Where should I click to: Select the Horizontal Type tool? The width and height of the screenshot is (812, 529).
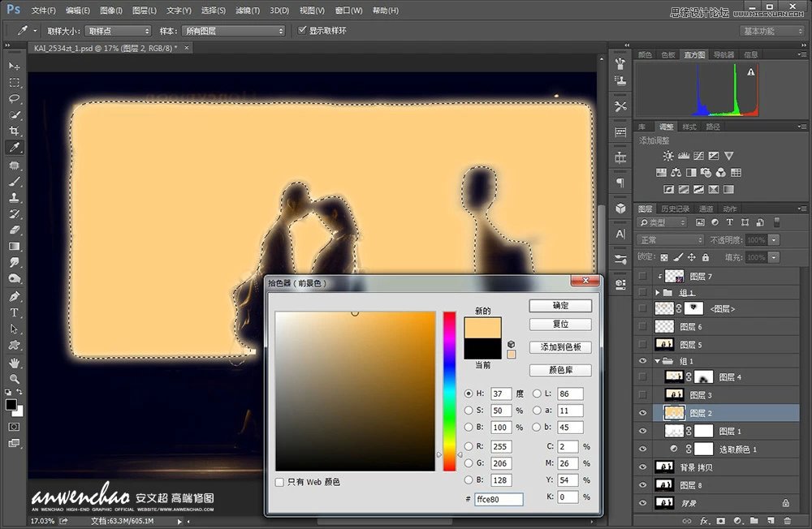pyautogui.click(x=14, y=312)
